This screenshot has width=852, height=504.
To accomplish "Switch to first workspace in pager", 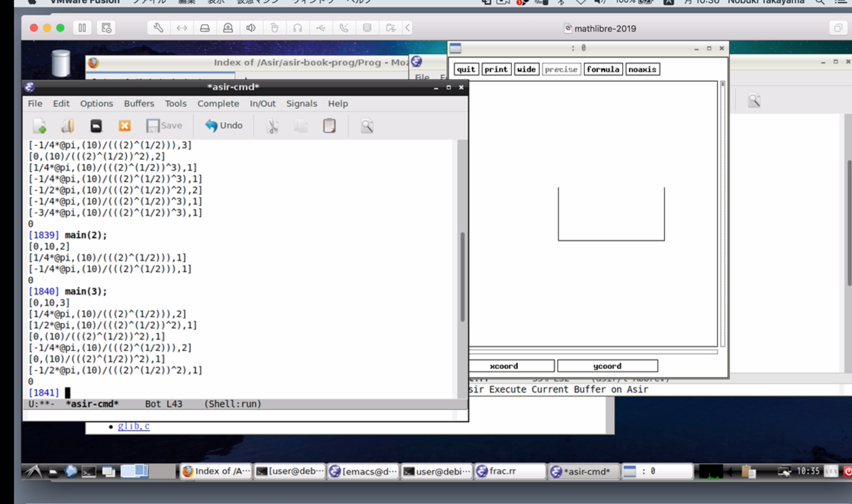I will 134,471.
